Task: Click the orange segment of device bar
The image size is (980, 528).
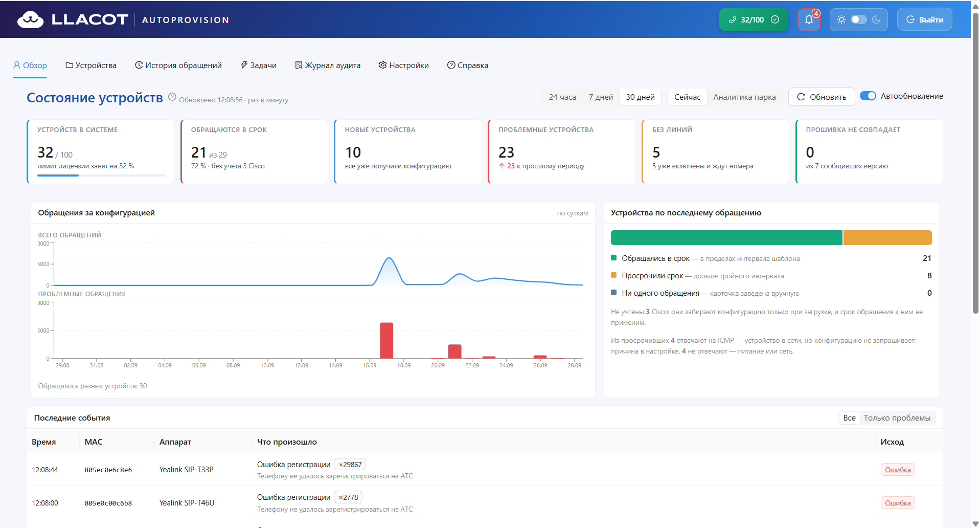Action: coord(887,237)
